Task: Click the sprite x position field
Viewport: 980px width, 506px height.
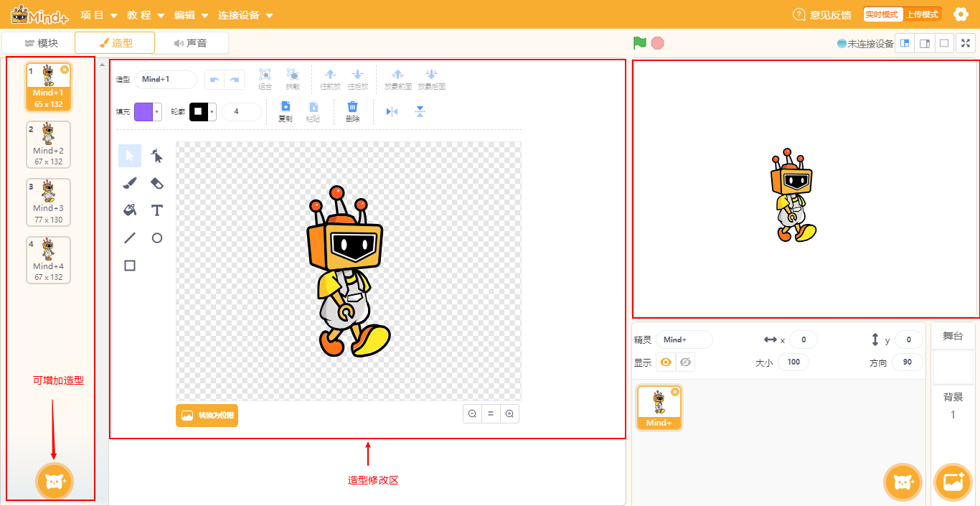Action: click(x=804, y=339)
